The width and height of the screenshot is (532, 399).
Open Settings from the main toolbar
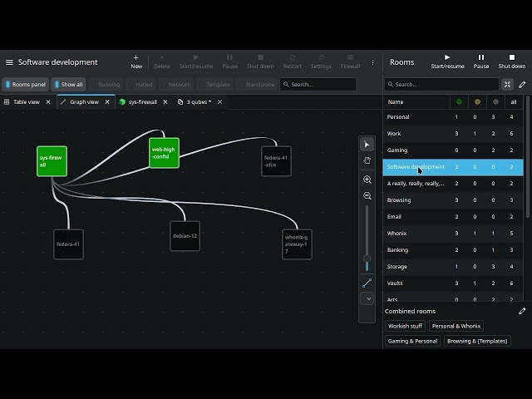[321, 62]
